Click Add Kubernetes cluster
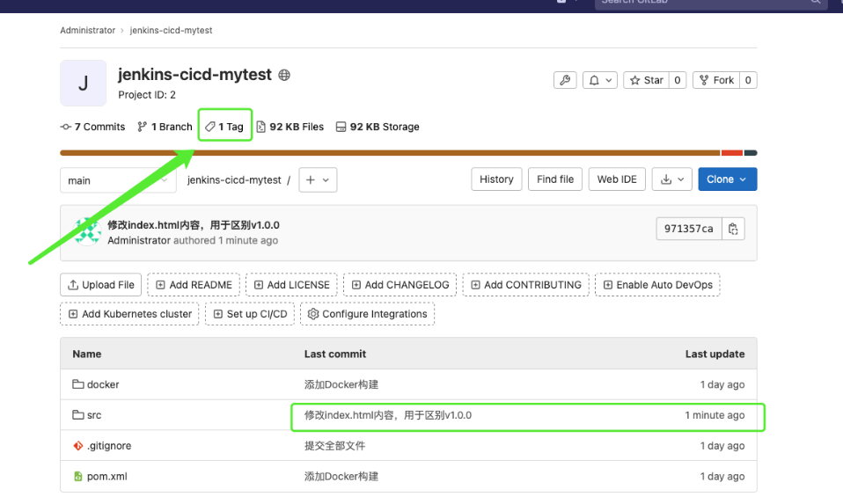 coord(129,314)
